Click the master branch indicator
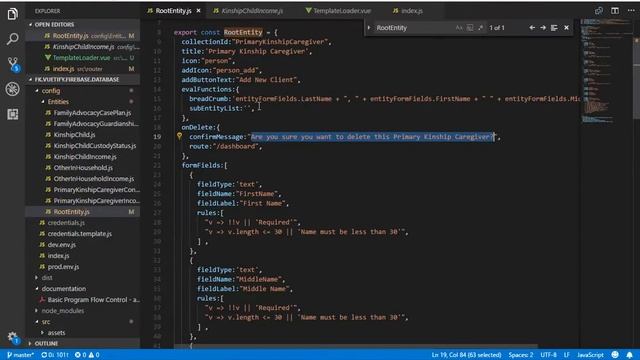 [20, 355]
